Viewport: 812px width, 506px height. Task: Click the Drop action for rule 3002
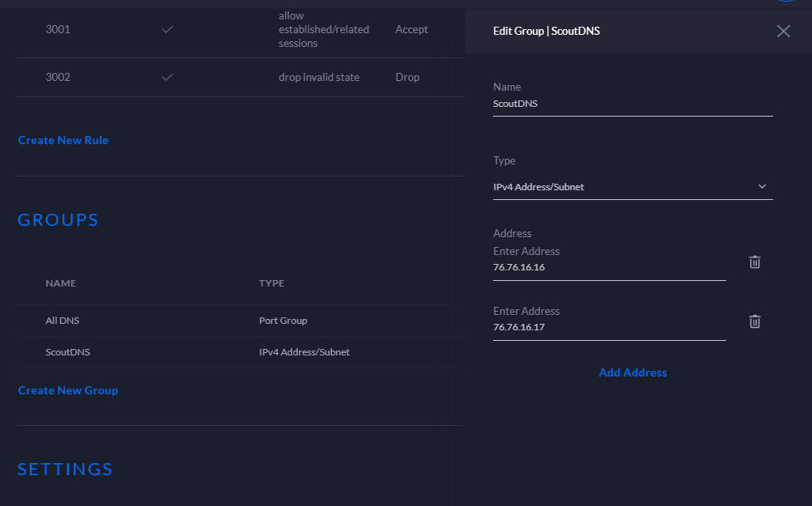pos(407,77)
